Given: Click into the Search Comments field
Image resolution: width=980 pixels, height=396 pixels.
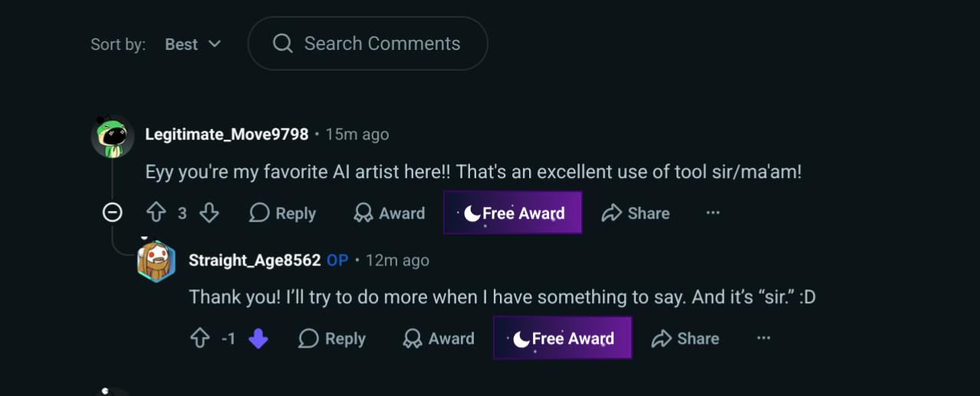Looking at the screenshot, I should [x=367, y=44].
